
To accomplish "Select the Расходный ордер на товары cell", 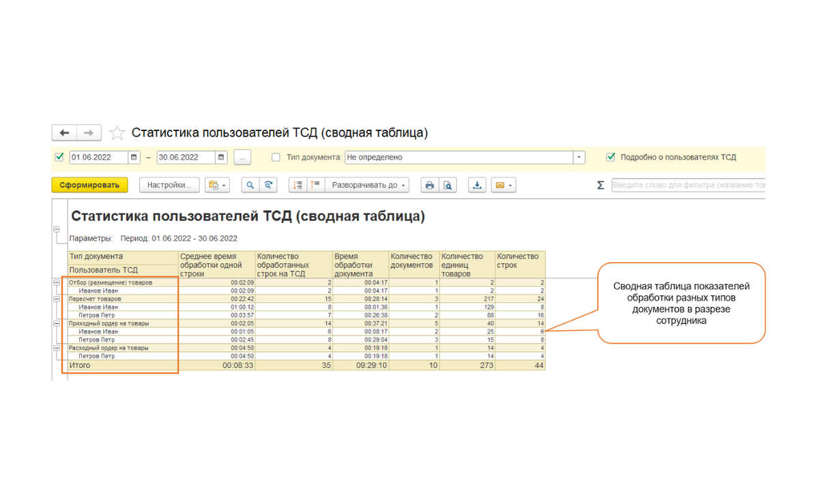I will pos(123,348).
